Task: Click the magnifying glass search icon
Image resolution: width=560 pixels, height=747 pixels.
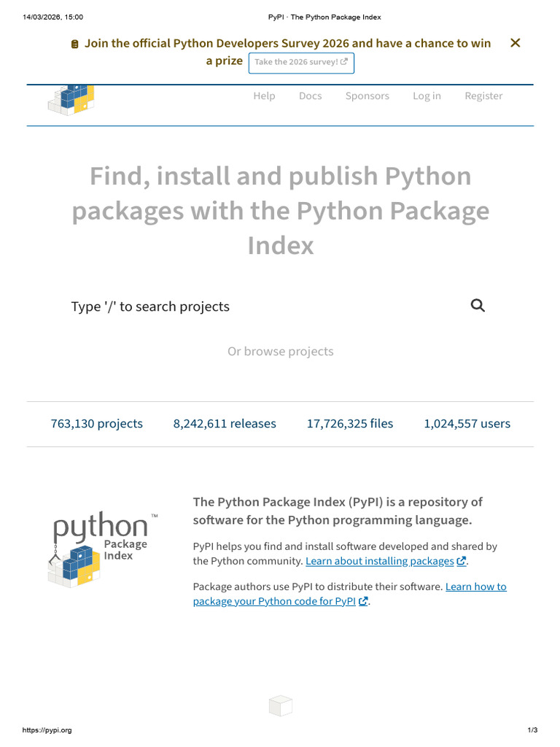Action: (478, 306)
